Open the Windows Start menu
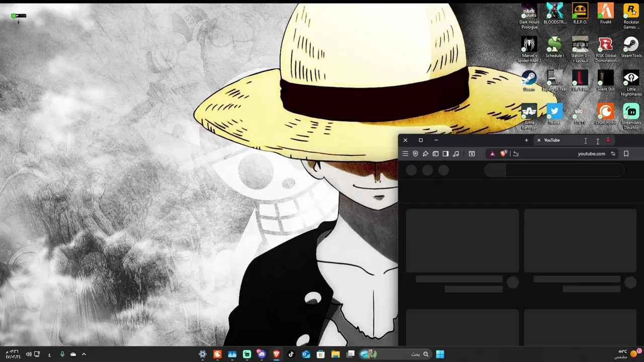This screenshot has height=362, width=644. [x=440, y=354]
